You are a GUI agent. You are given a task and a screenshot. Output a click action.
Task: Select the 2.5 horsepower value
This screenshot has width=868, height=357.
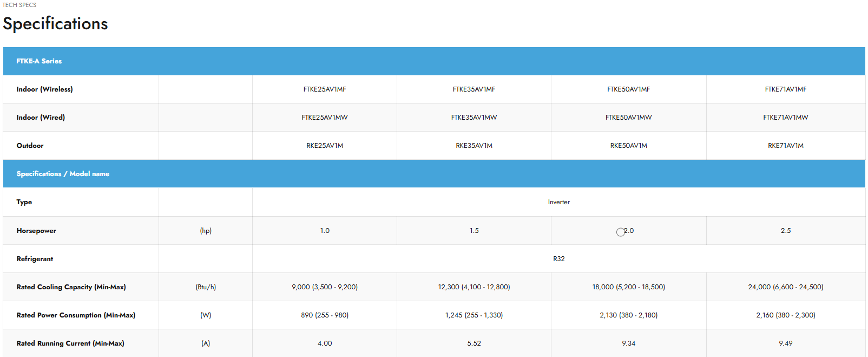click(786, 231)
